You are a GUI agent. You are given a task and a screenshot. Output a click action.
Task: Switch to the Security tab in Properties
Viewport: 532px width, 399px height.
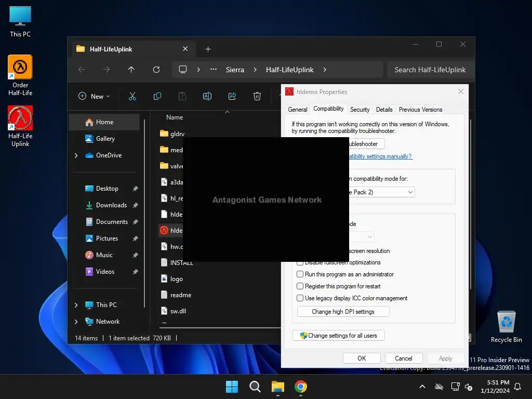pyautogui.click(x=360, y=110)
